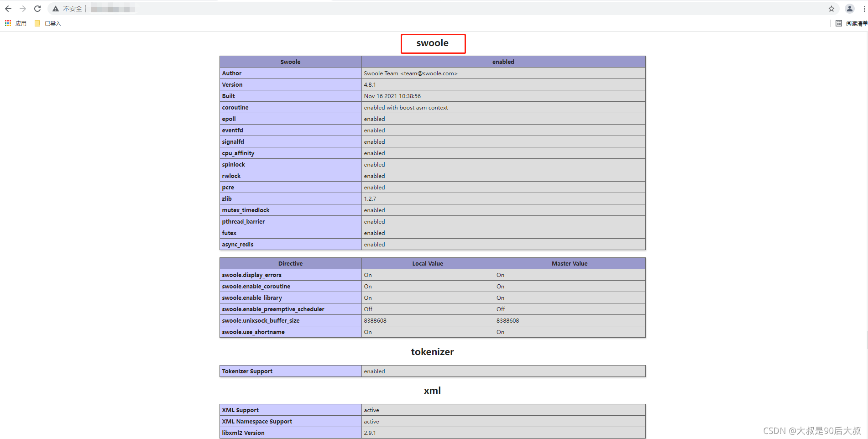The width and height of the screenshot is (868, 439).
Task: Click the pcre row label
Action: click(x=228, y=187)
